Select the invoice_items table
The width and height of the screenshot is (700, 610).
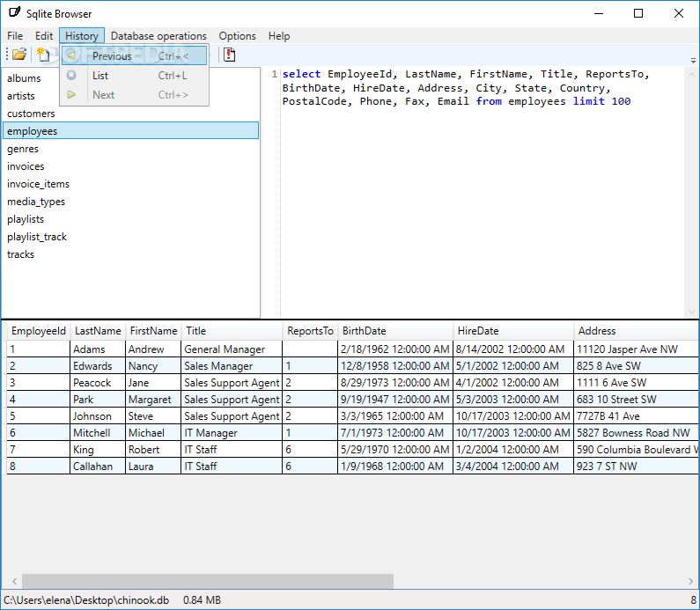tap(130, 184)
